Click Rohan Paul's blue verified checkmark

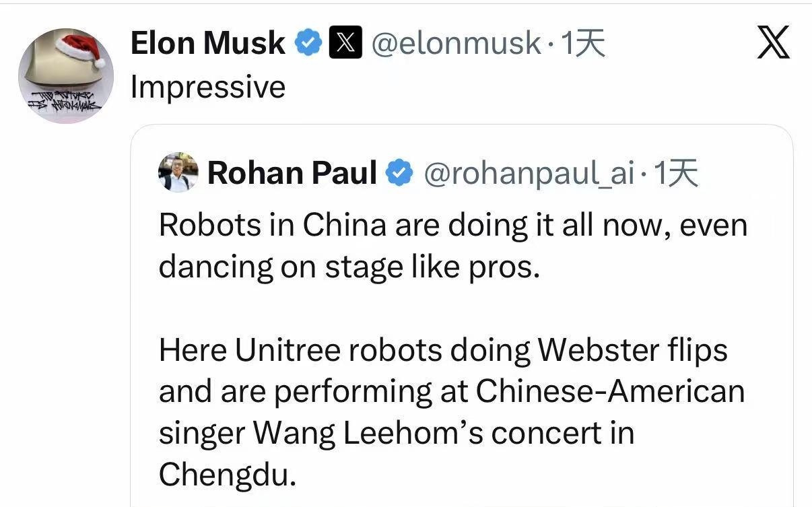(x=399, y=173)
